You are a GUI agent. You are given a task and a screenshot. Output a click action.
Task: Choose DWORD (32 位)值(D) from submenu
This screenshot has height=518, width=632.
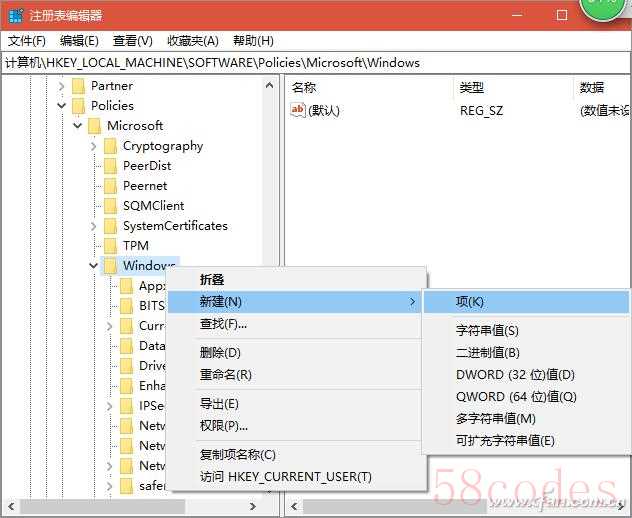click(514, 375)
